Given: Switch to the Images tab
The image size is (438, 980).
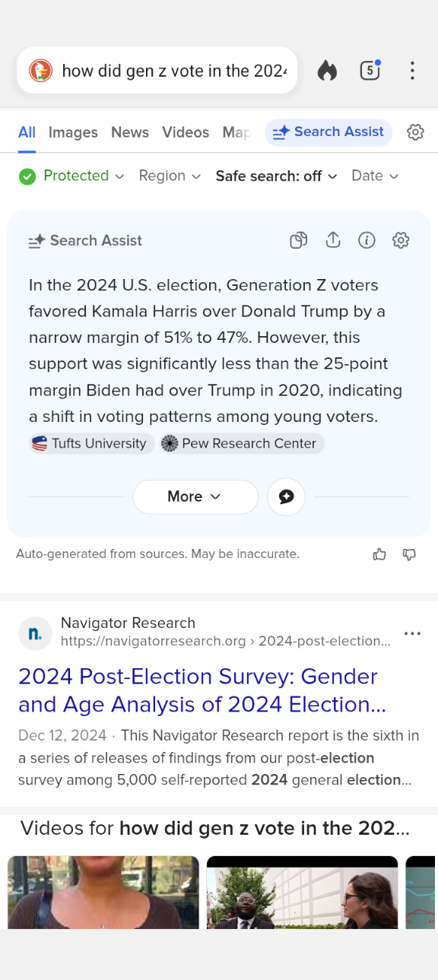Looking at the screenshot, I should pyautogui.click(x=73, y=132).
